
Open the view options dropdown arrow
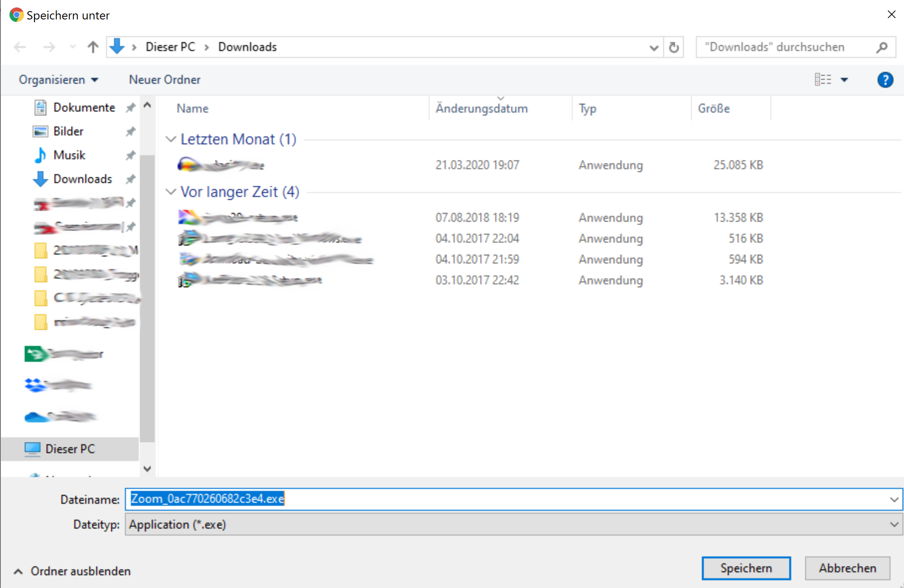point(844,80)
